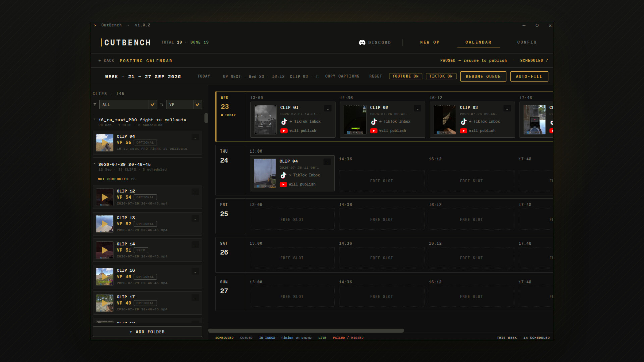The height and width of the screenshot is (362, 644).
Task: Click YouTube icon on CLIP 03 card
Action: (464, 131)
